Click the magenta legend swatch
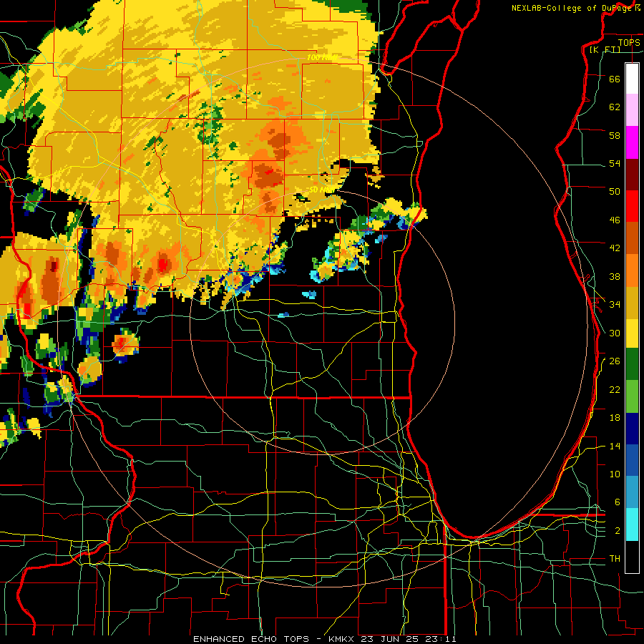644x644 pixels. 632,142
